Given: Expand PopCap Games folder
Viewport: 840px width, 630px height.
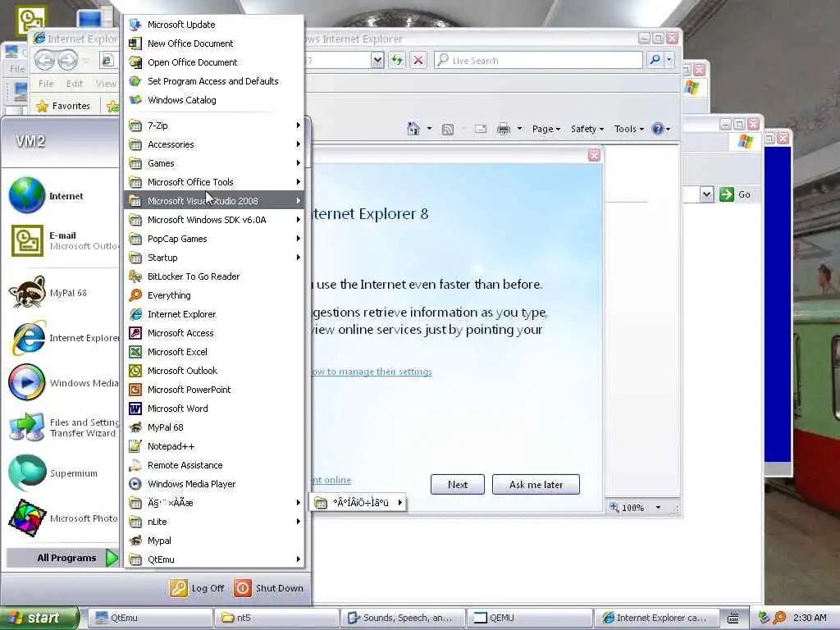Looking at the screenshot, I should tap(214, 239).
